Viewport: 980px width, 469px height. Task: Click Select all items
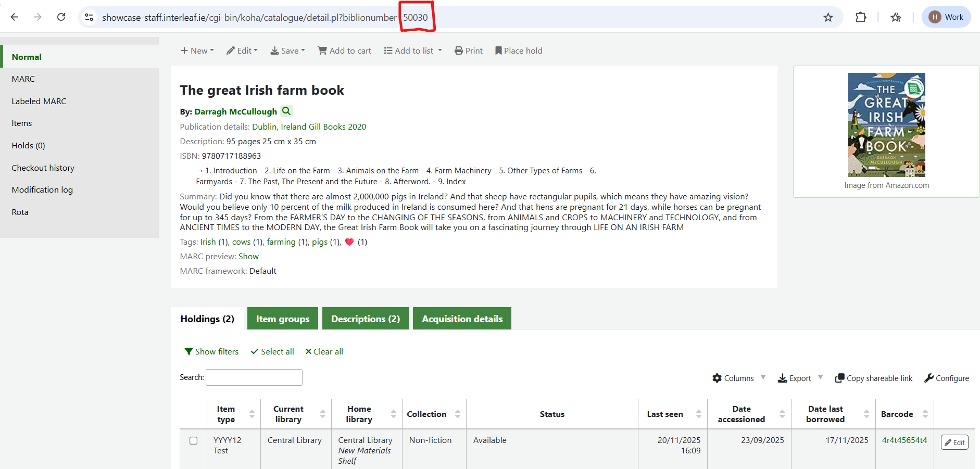click(x=272, y=351)
